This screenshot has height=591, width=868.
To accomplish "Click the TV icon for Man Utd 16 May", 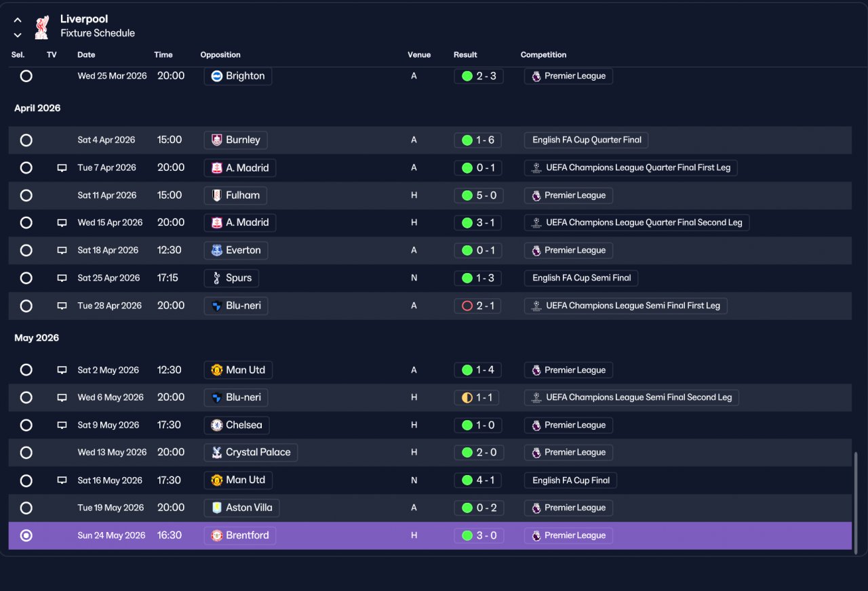I will coord(62,481).
